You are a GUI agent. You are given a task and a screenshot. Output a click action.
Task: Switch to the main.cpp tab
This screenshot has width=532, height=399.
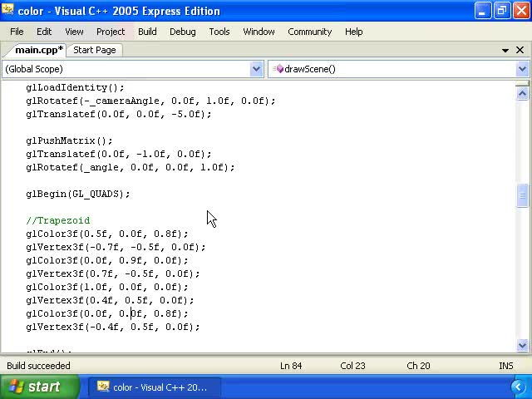(37, 50)
